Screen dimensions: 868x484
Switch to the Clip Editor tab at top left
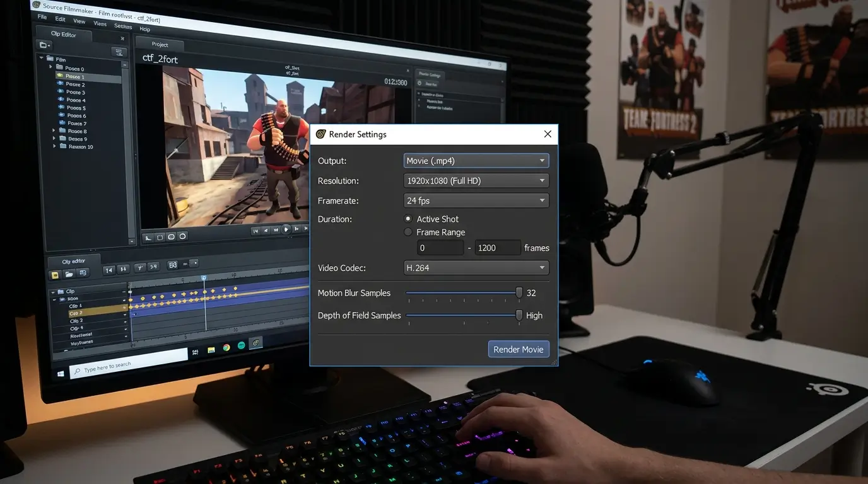[x=63, y=34]
